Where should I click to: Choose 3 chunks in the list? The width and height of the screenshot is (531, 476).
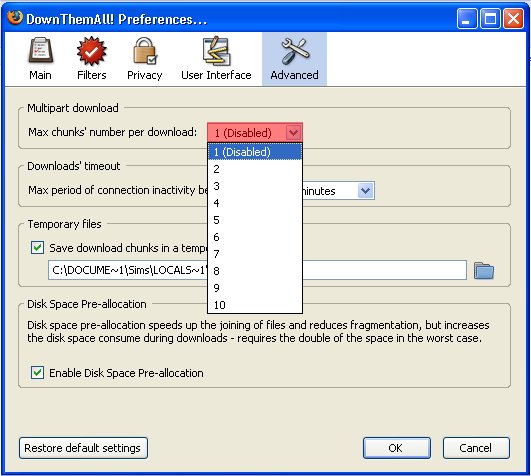click(x=255, y=186)
